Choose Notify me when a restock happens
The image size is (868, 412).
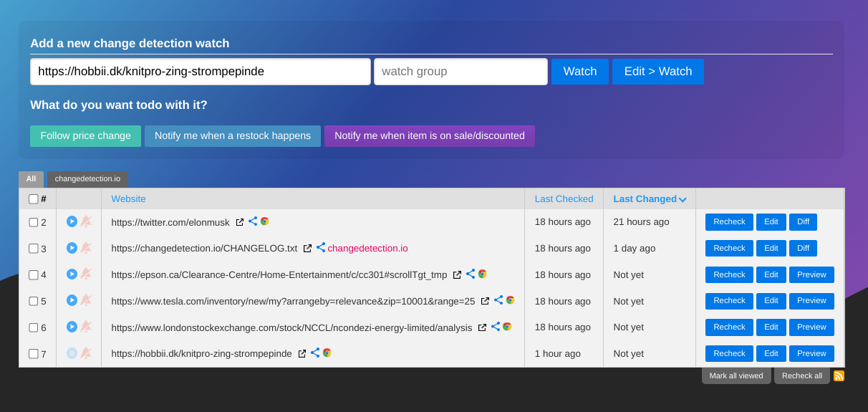tap(233, 136)
